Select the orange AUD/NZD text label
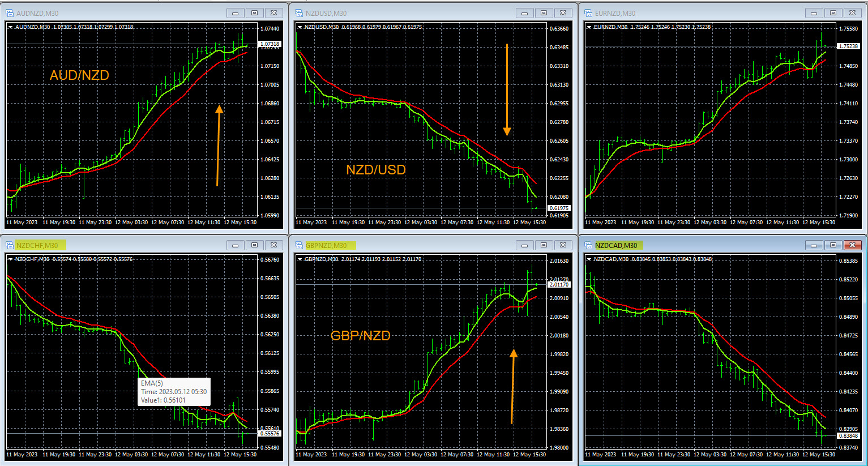This screenshot has height=466, width=868. coord(79,75)
